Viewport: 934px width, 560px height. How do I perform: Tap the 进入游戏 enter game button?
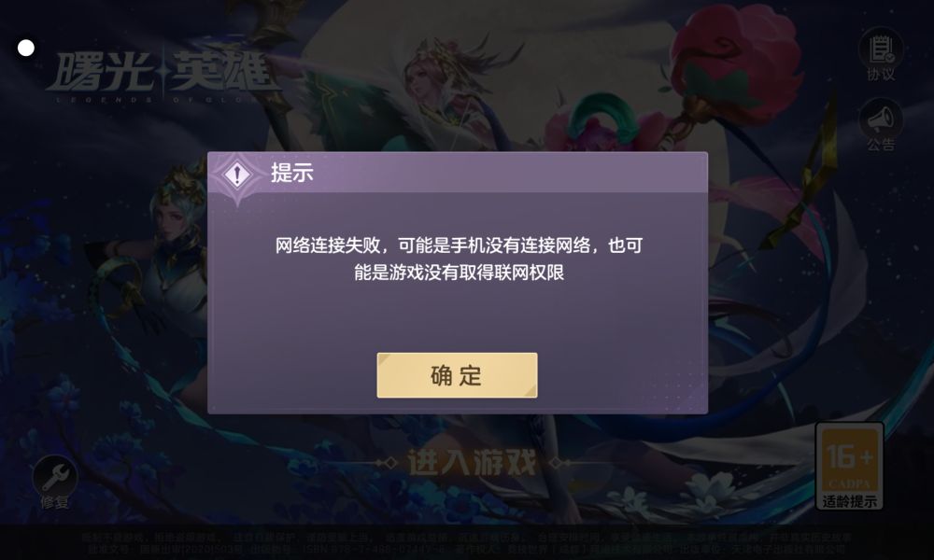coord(471,462)
